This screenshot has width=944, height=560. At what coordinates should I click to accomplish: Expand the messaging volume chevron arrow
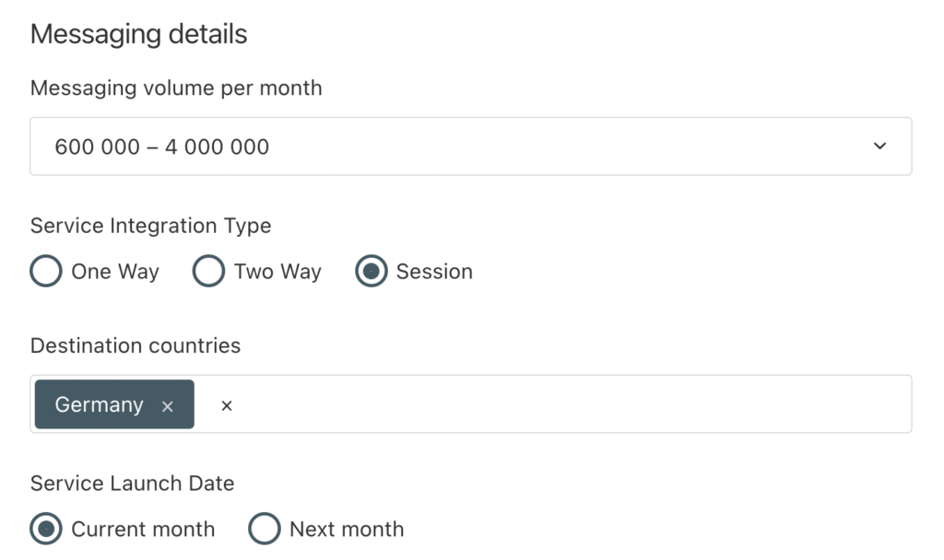(x=879, y=146)
